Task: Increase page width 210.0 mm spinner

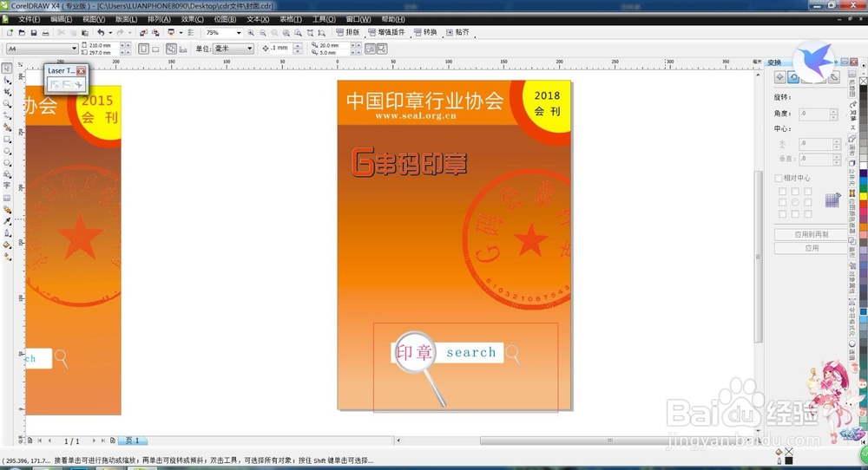Action: [128, 45]
